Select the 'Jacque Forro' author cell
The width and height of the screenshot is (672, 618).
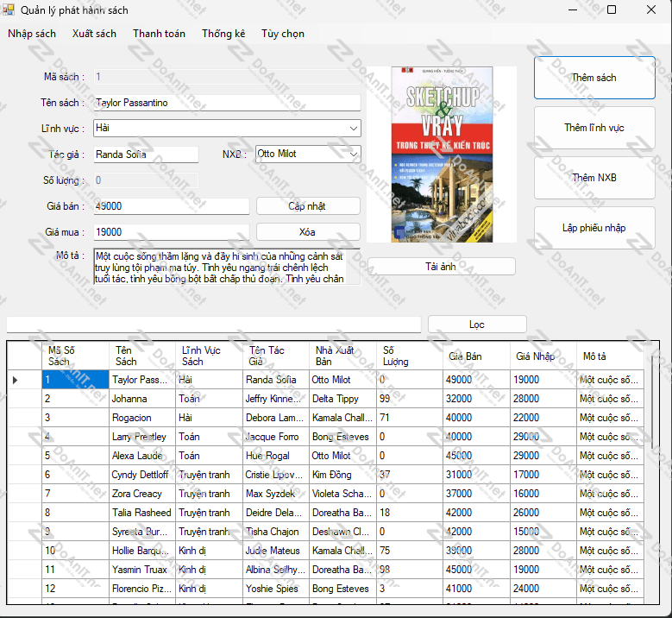[276, 437]
